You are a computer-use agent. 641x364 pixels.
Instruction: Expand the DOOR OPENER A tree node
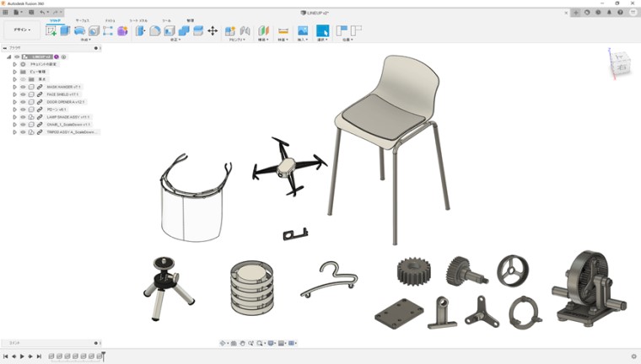[14, 102]
